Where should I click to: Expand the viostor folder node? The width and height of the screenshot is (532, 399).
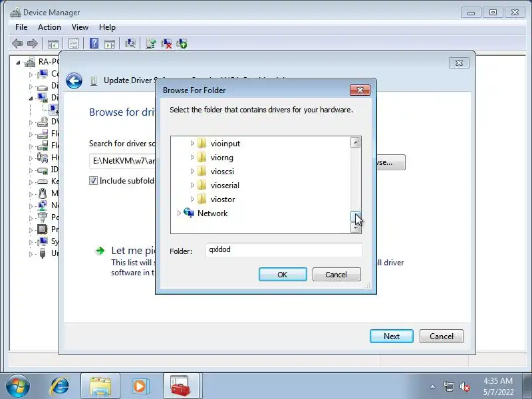192,199
